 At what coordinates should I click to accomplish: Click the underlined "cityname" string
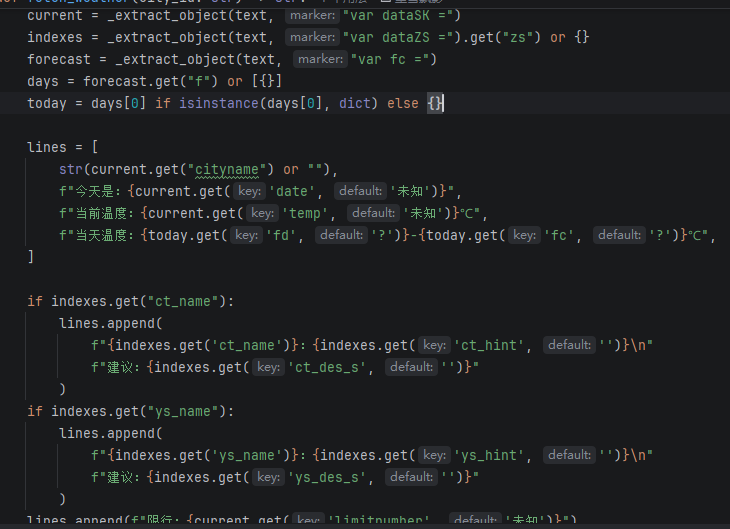[226, 170]
